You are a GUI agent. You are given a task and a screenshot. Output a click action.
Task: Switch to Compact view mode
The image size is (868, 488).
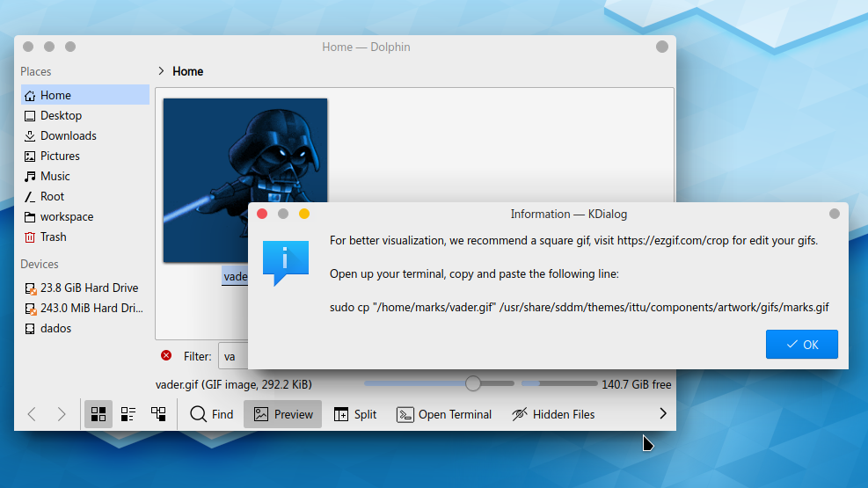click(128, 414)
